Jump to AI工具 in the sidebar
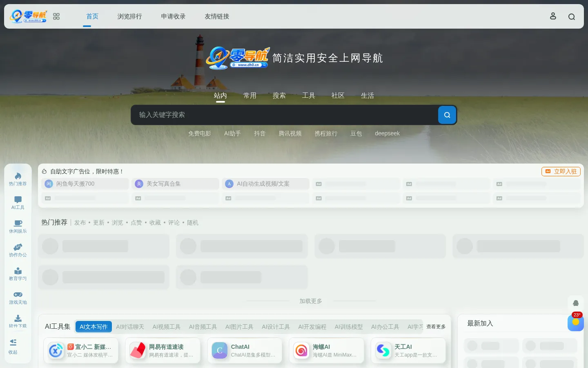Viewport: 588px width, 368px height. [x=18, y=203]
